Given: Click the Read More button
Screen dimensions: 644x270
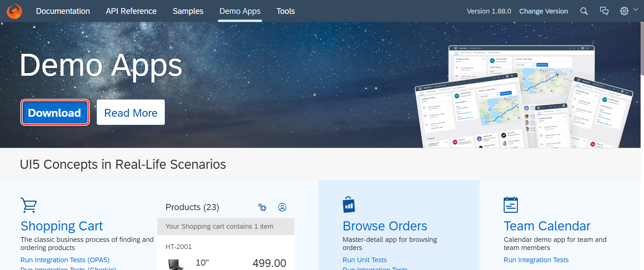Looking at the screenshot, I should click(x=131, y=112).
